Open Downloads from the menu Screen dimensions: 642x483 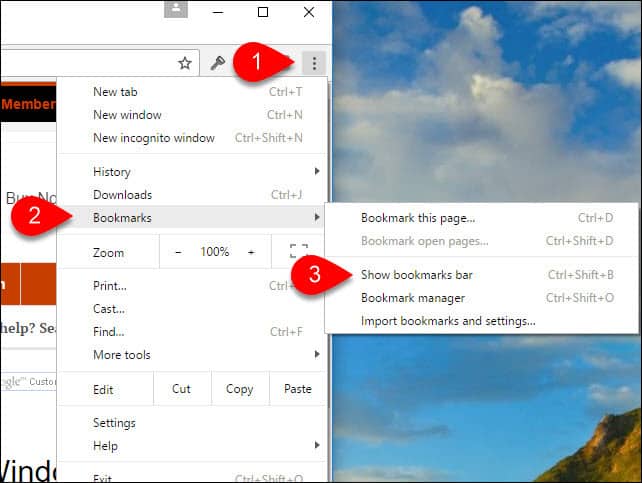pyautogui.click(x=192, y=194)
